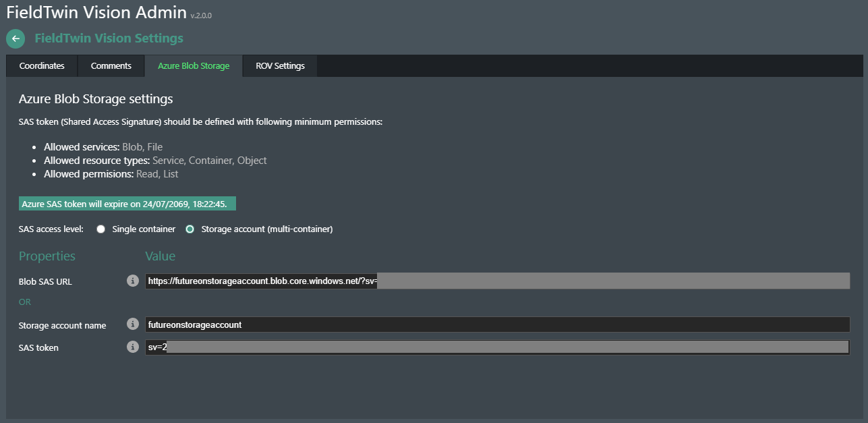Click the Azure Blob Storage settings heading
Image resolution: width=868 pixels, height=423 pixels.
[x=96, y=99]
